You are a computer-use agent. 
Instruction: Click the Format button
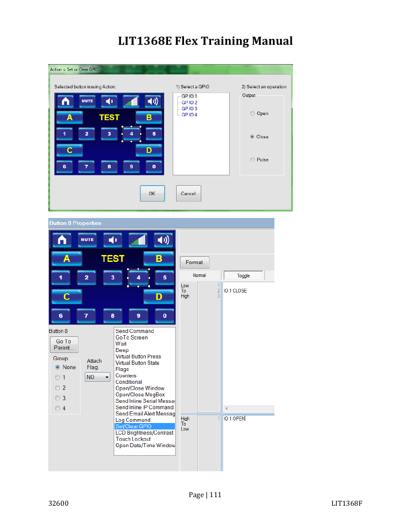[194, 262]
